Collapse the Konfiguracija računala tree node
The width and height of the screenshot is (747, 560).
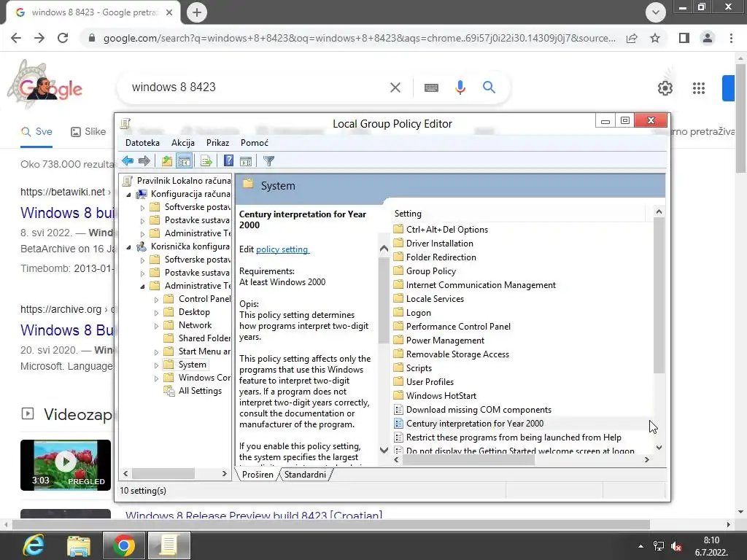[128, 194]
